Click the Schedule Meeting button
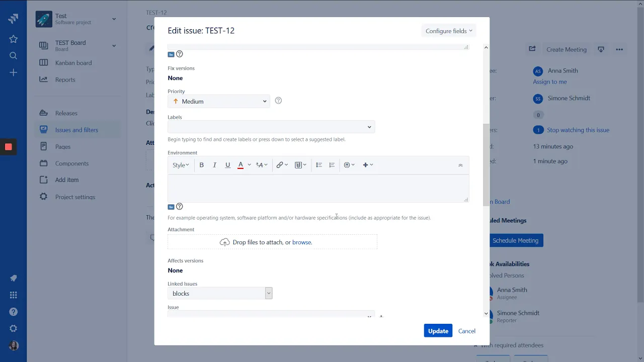Screen dimensions: 644x362 [515, 240]
